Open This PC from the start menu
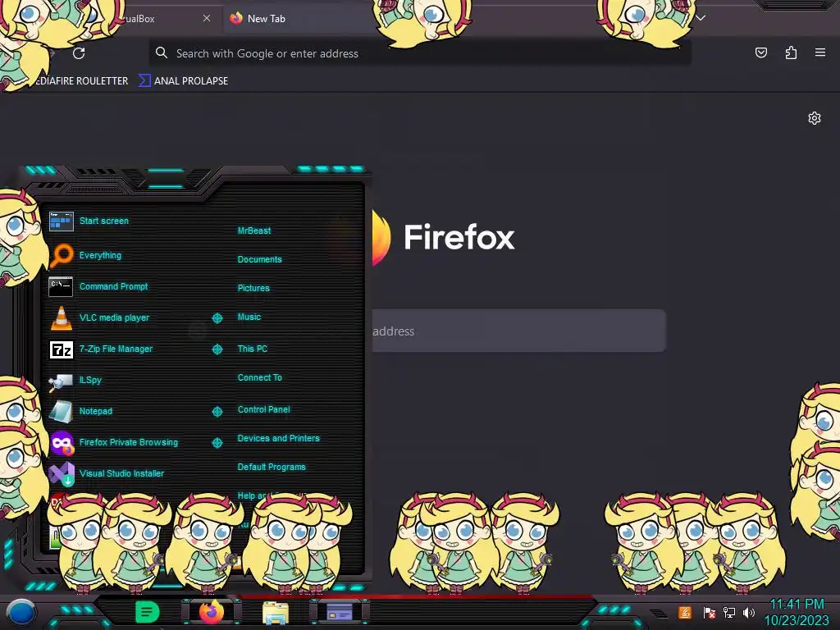 click(x=253, y=349)
